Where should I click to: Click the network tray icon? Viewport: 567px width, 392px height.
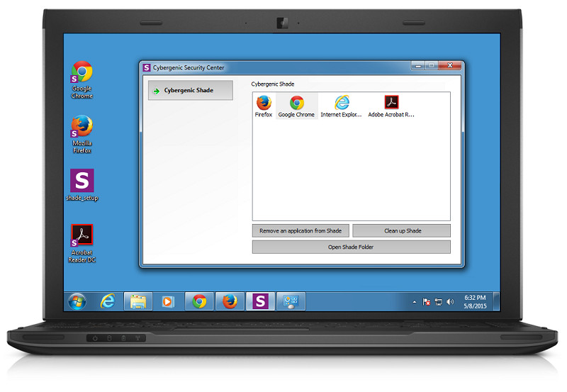(438, 302)
